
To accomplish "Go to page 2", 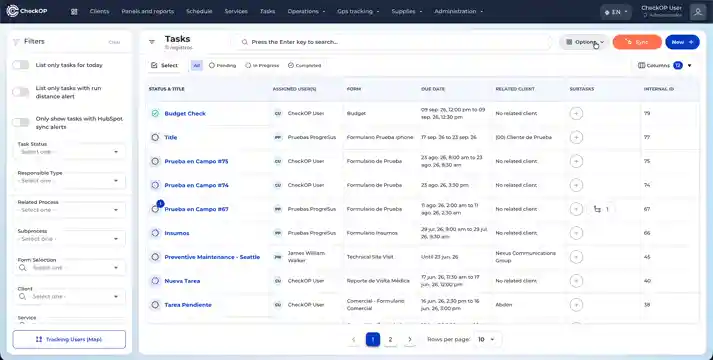I will pyautogui.click(x=390, y=339).
